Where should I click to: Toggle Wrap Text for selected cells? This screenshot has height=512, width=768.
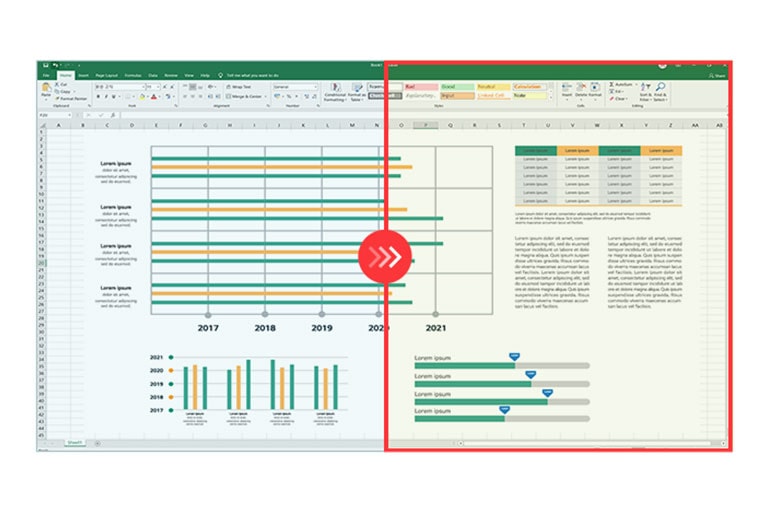tap(241, 87)
